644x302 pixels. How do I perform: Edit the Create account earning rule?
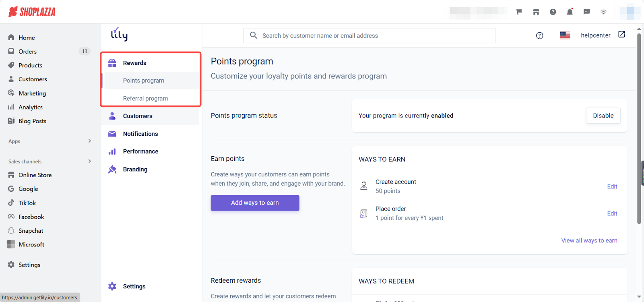[x=612, y=186]
